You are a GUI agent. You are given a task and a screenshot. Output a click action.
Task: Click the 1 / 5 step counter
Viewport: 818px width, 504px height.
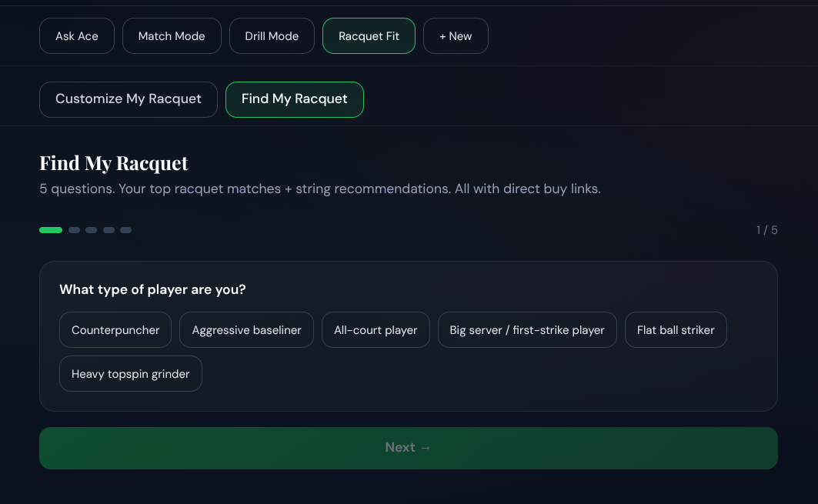coord(766,230)
